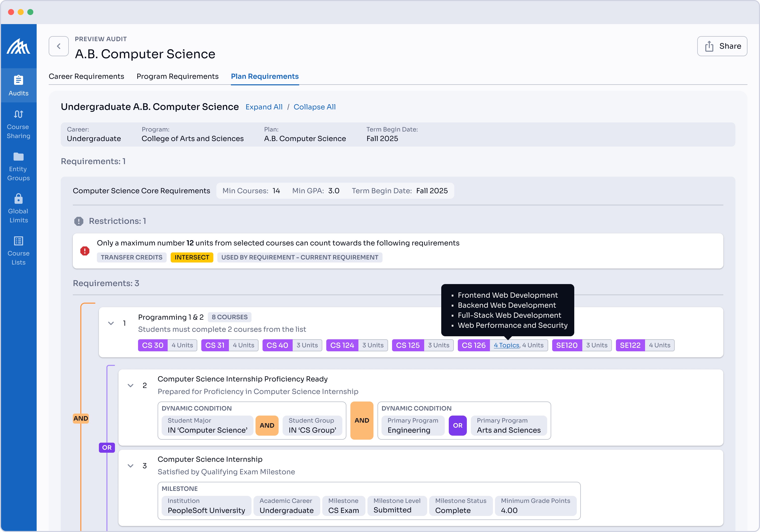Click AND between Student Major and Student Group
The height and width of the screenshot is (532, 760).
267,425
